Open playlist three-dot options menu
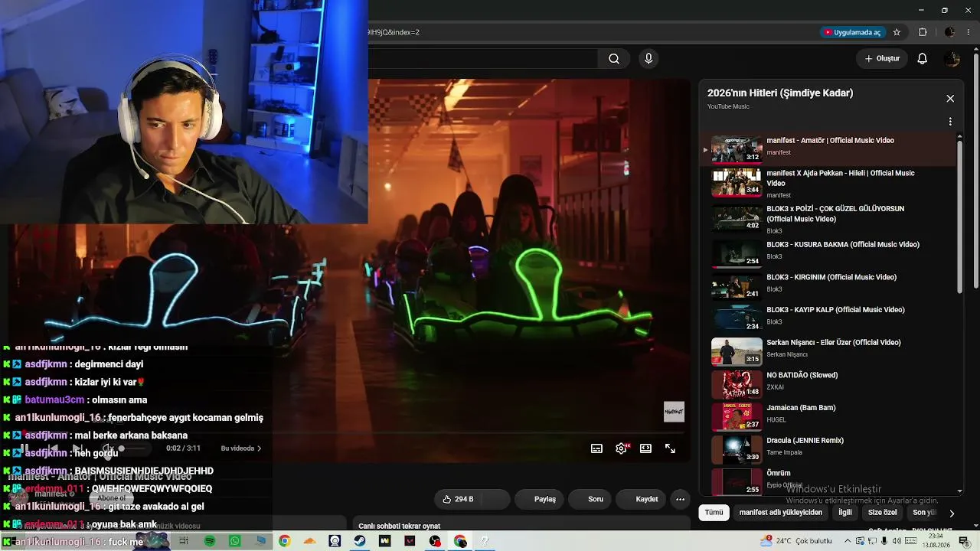This screenshot has width=980, height=551. click(x=950, y=122)
